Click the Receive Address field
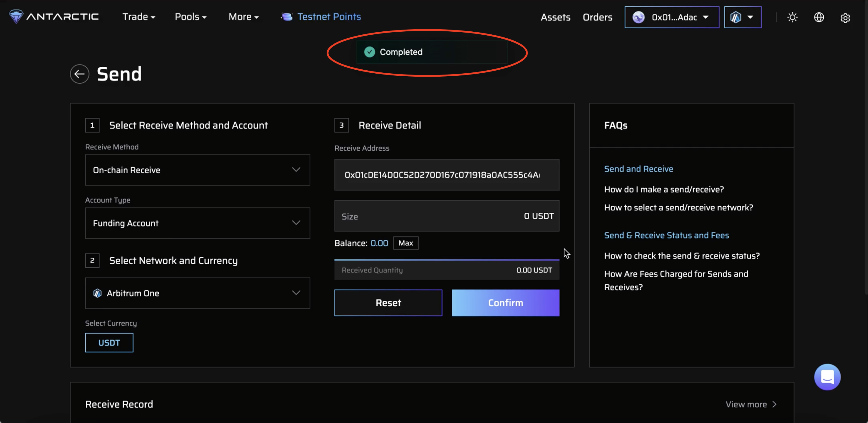Image resolution: width=868 pixels, height=423 pixels. pos(447,175)
